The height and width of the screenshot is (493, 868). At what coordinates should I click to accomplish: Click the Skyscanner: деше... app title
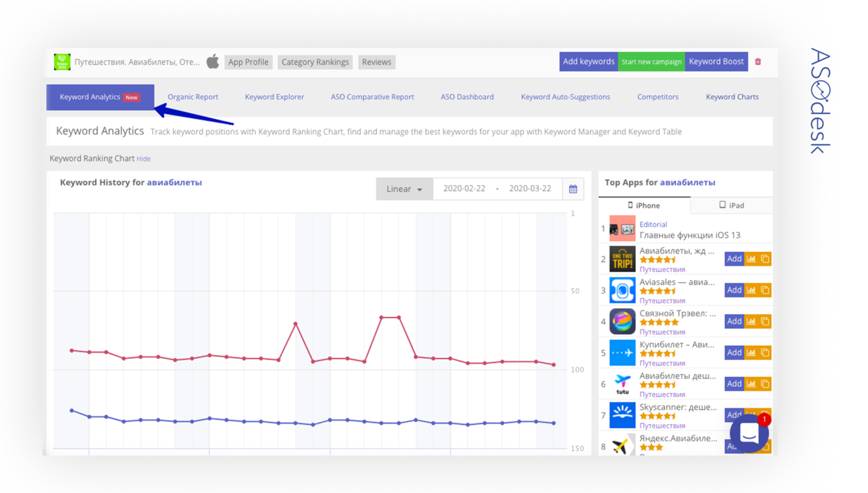click(678, 407)
